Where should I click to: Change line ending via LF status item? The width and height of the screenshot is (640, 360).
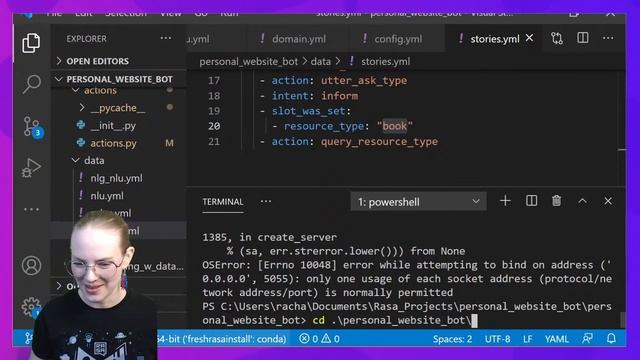coord(527,339)
